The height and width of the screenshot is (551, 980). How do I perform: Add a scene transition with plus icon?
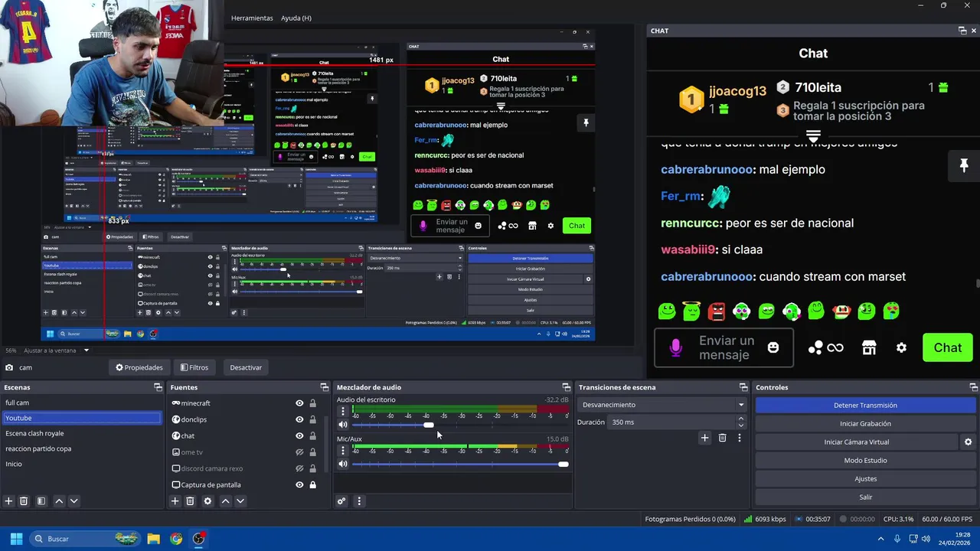click(705, 438)
